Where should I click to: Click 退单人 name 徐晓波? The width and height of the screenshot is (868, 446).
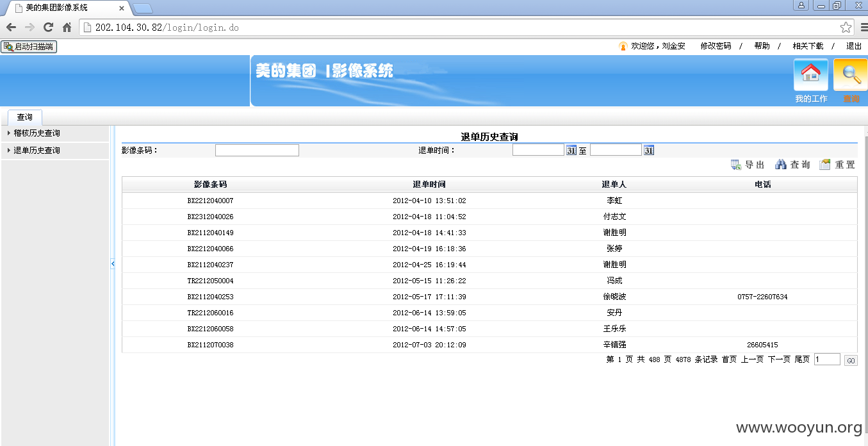point(614,297)
